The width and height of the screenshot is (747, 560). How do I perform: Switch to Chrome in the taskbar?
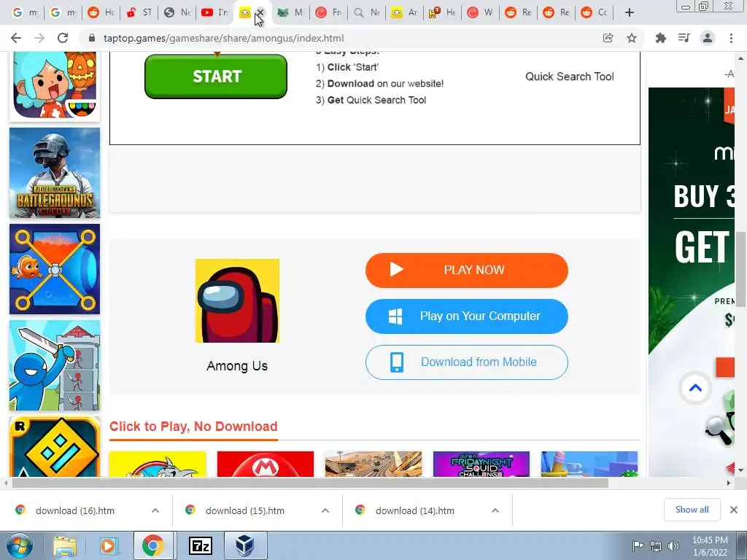[152, 545]
